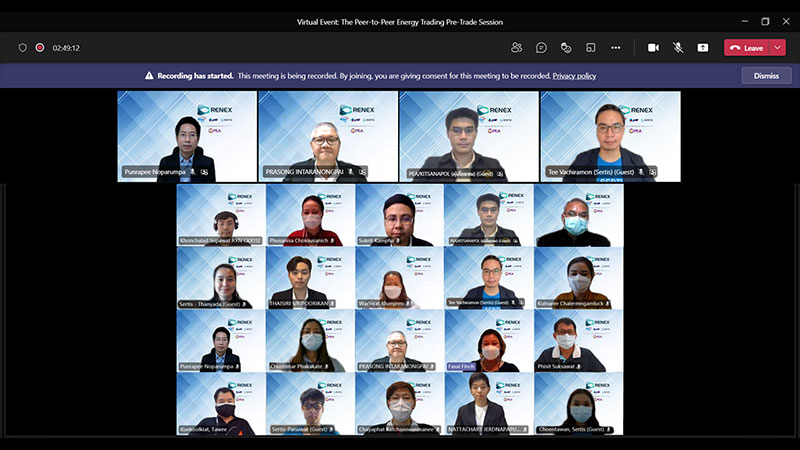Open the More actions ellipsis menu
Screen dimensions: 800x450
(x=616, y=47)
